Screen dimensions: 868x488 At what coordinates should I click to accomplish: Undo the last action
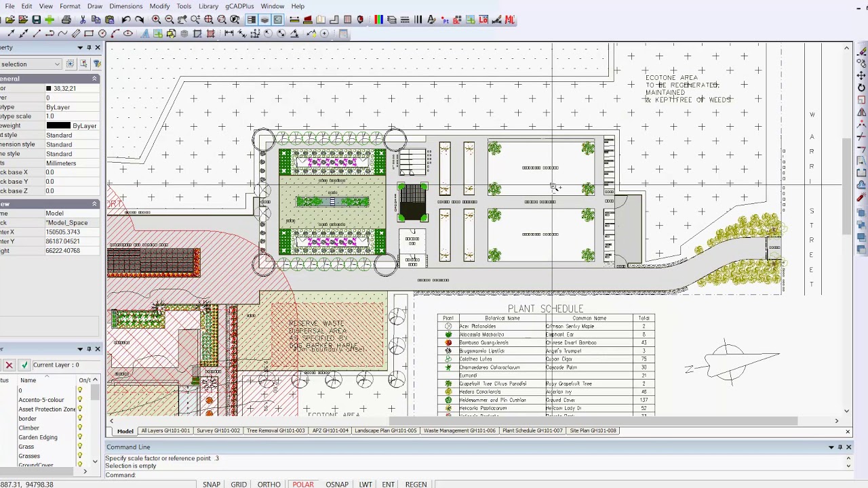pyautogui.click(x=126, y=20)
